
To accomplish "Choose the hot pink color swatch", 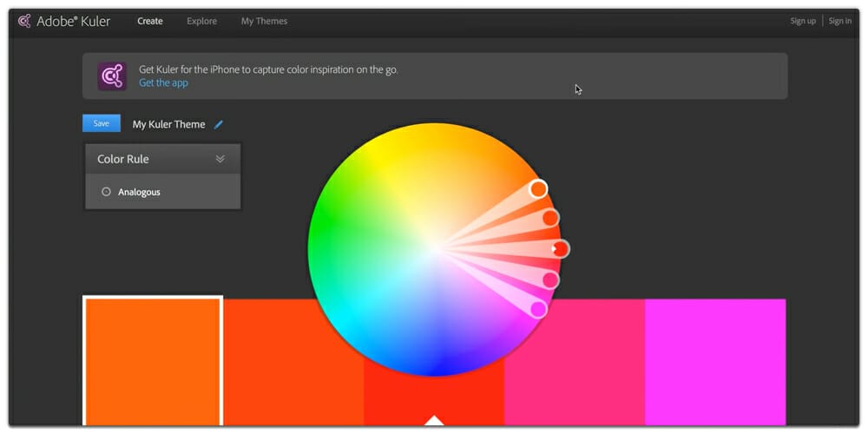I will [575, 362].
